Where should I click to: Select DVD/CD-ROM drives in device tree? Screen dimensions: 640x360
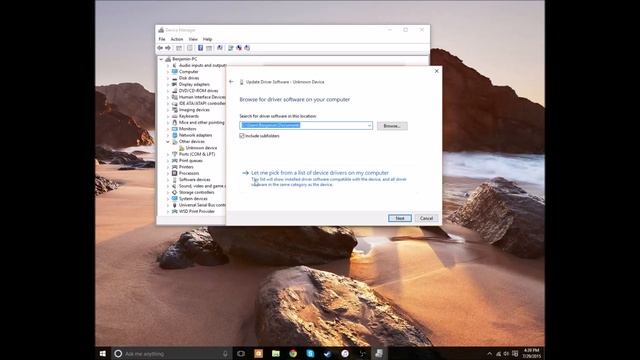point(198,91)
